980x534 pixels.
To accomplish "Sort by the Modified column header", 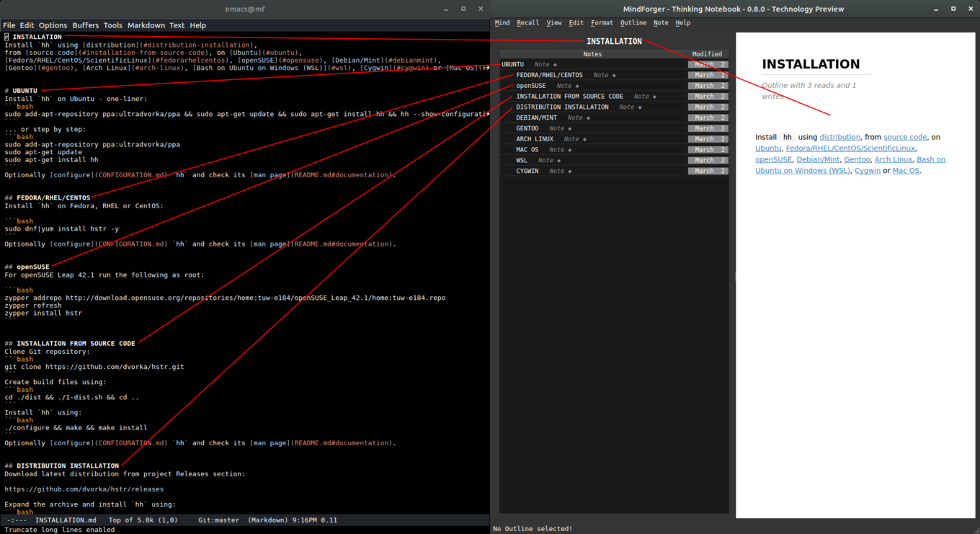I will 707,54.
